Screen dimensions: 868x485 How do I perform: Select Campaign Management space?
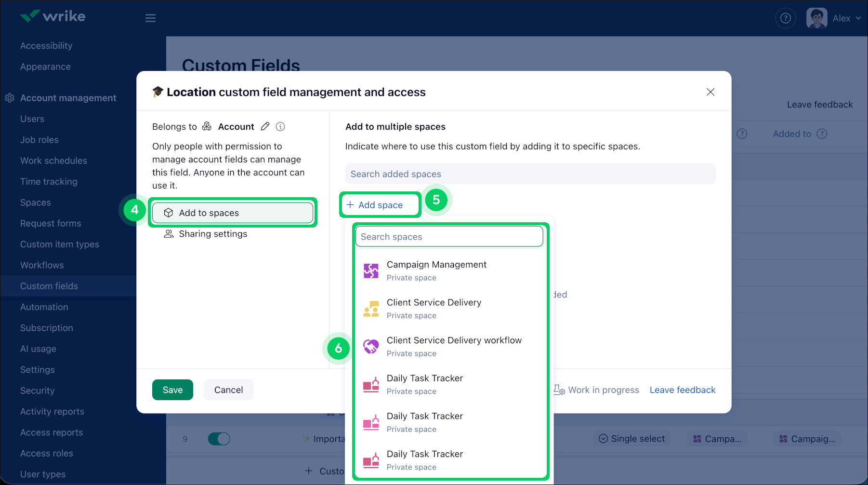coord(450,271)
